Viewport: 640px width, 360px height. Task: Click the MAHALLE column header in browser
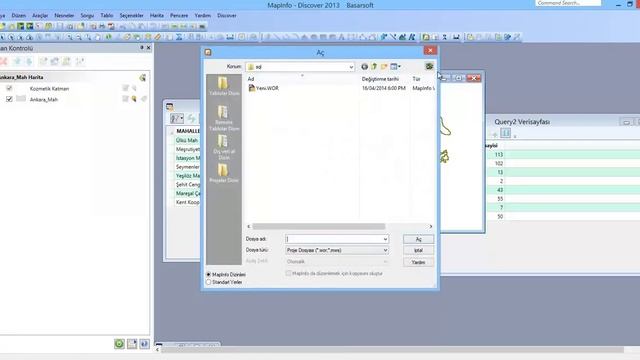coord(188,131)
